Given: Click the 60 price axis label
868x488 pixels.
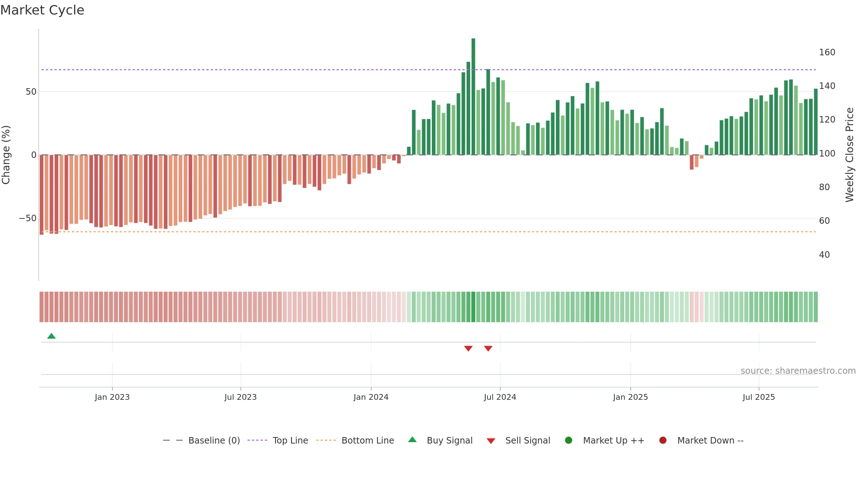Looking at the screenshot, I should click(824, 221).
